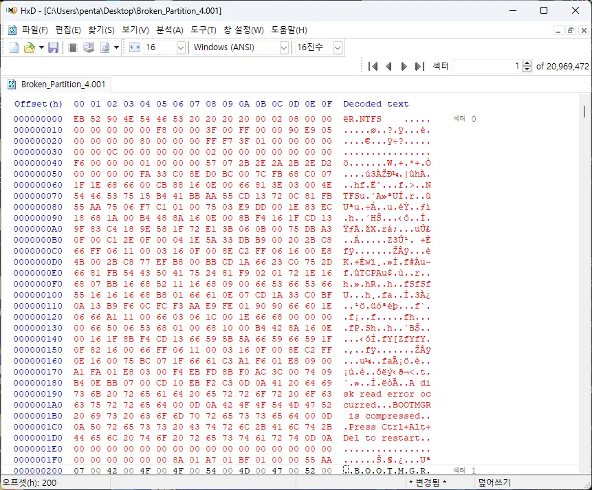Close the inner document window
This screenshot has height=490, width=592.
584,31
